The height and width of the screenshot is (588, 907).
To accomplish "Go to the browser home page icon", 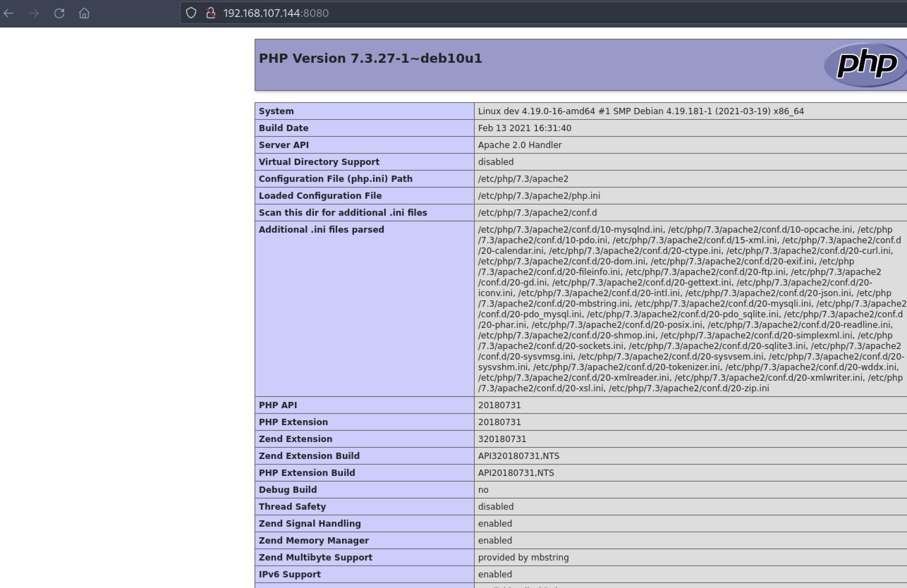I will click(x=84, y=13).
